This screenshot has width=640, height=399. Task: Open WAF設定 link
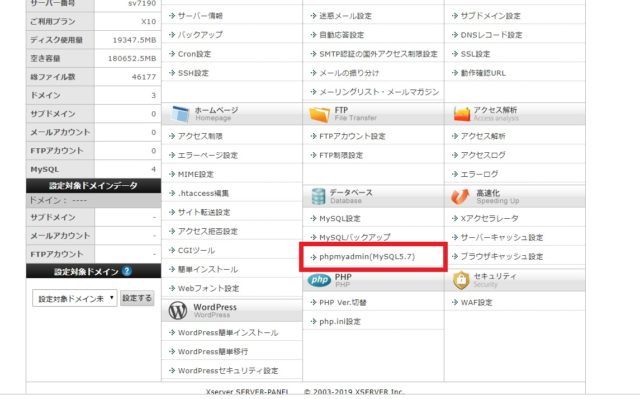[x=476, y=303]
